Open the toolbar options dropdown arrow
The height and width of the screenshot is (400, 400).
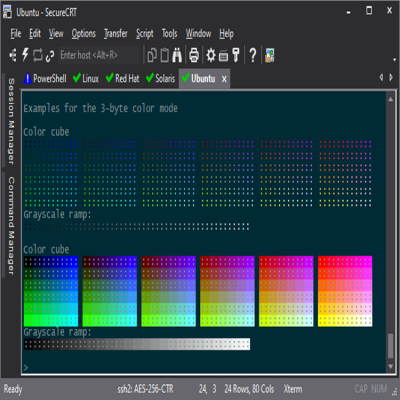(x=394, y=60)
